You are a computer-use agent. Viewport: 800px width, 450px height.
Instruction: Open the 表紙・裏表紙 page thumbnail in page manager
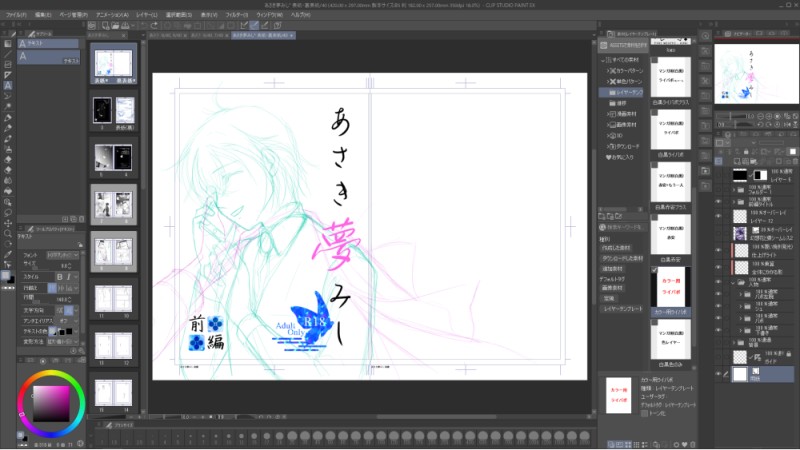tap(113, 64)
